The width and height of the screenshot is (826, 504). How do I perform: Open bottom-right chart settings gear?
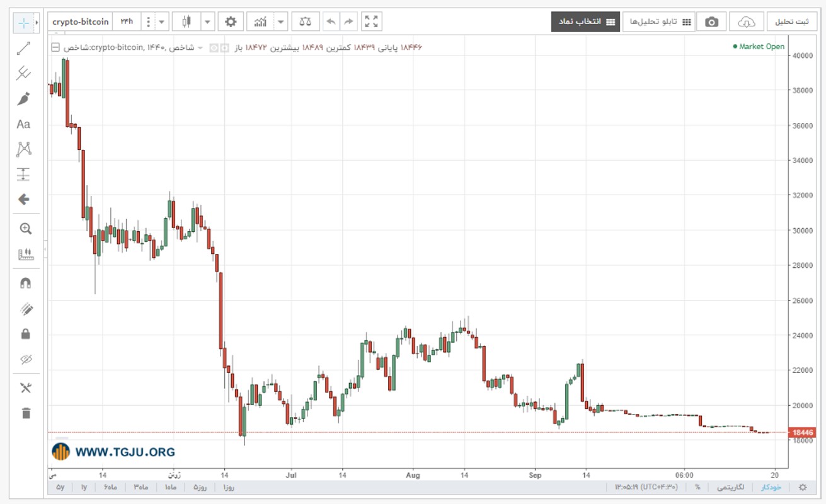pyautogui.click(x=802, y=487)
